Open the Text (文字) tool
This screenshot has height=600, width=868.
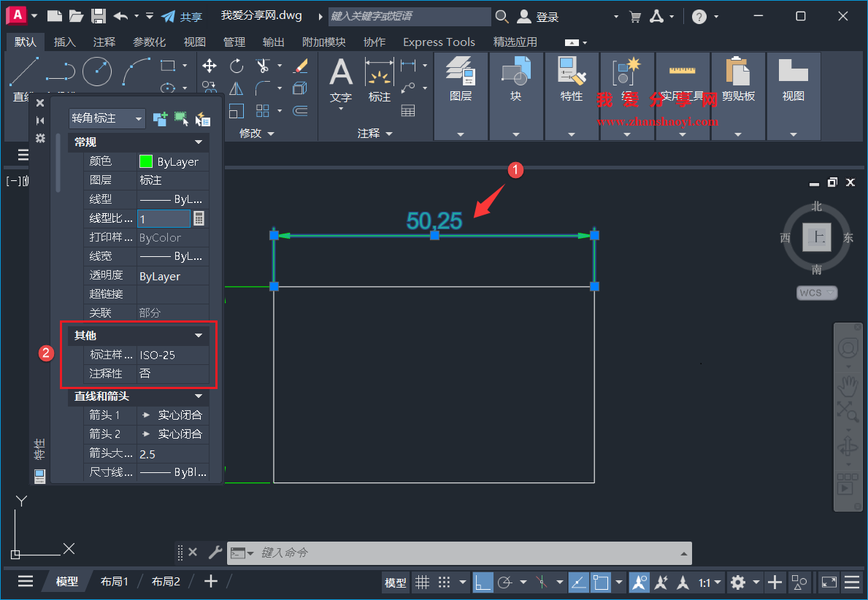tap(340, 81)
